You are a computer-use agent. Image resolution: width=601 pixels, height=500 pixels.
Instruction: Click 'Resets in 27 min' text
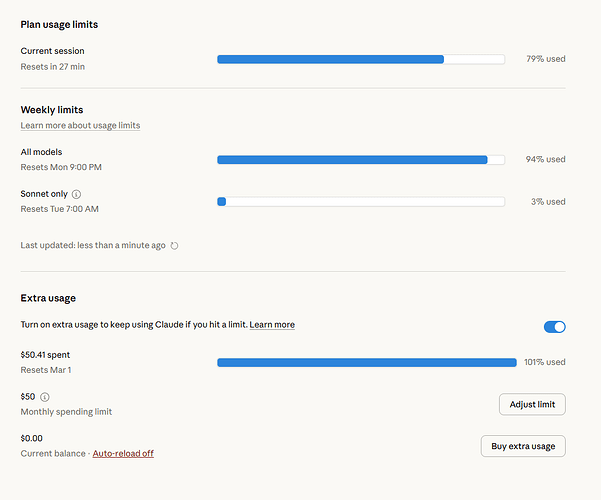point(53,66)
